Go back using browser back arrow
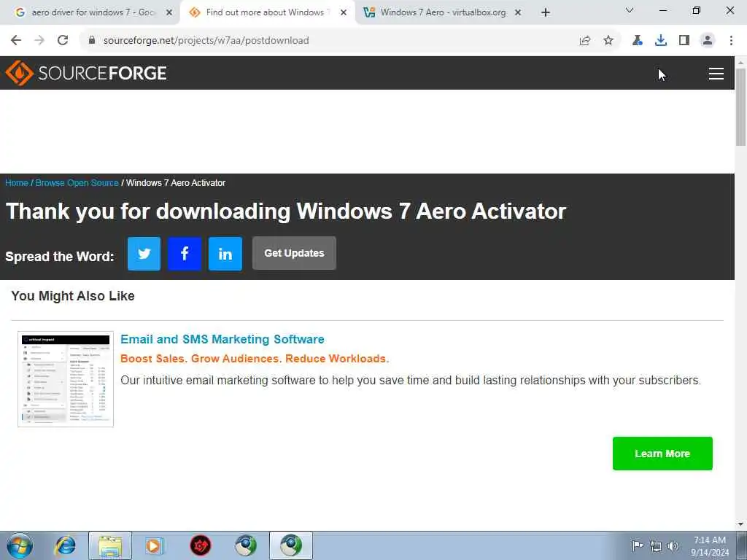This screenshot has height=560, width=747. [16, 41]
